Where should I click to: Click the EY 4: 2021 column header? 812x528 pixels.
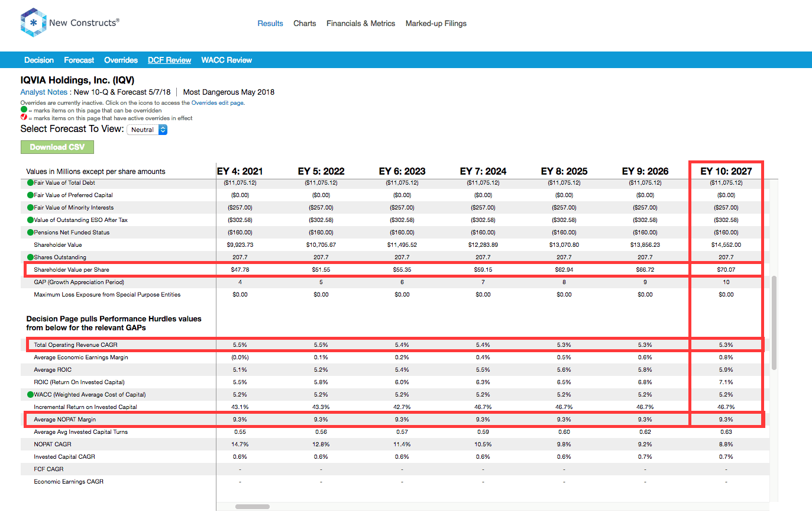(240, 171)
